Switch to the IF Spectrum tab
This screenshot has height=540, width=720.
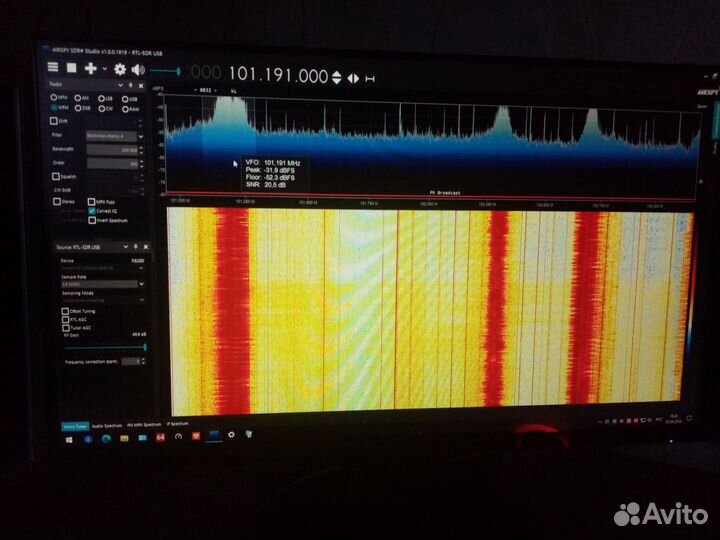(177, 424)
